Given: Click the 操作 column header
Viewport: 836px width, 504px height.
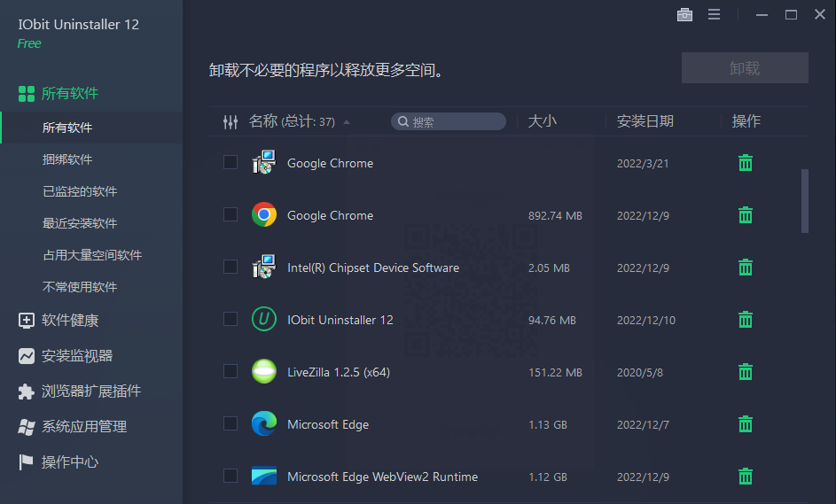Looking at the screenshot, I should pos(746,121).
